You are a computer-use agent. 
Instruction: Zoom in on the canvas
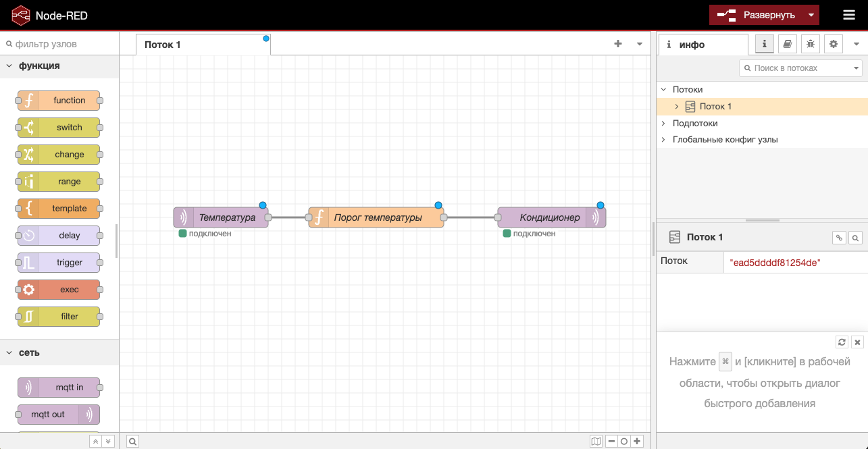pos(637,441)
